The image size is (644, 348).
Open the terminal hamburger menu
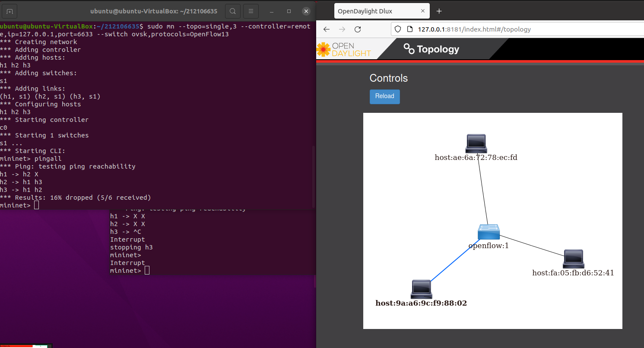(x=251, y=11)
